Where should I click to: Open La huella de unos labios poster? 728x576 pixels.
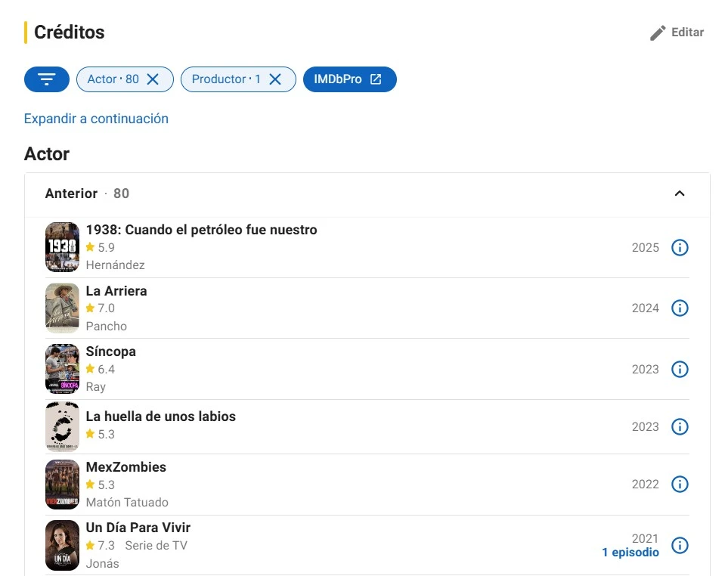pos(62,426)
